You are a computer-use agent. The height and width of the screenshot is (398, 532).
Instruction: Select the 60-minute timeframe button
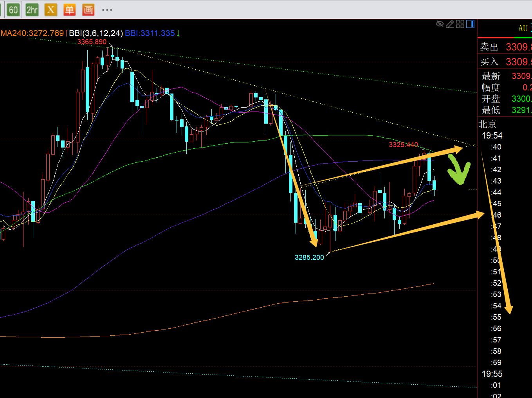point(13,10)
